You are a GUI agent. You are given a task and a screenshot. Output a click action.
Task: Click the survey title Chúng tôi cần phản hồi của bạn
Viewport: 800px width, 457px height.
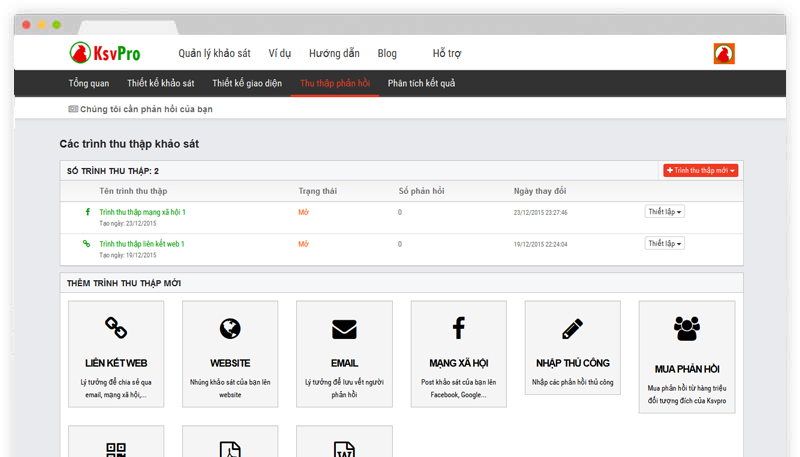146,109
